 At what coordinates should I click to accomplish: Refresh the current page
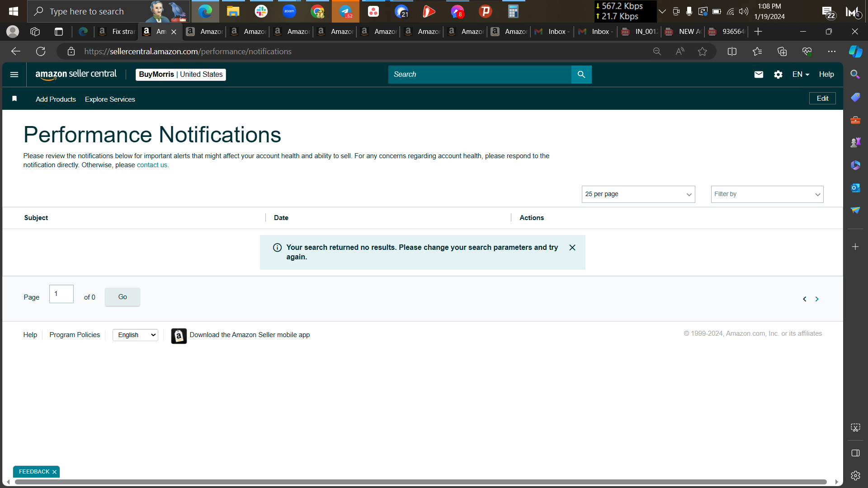41,52
